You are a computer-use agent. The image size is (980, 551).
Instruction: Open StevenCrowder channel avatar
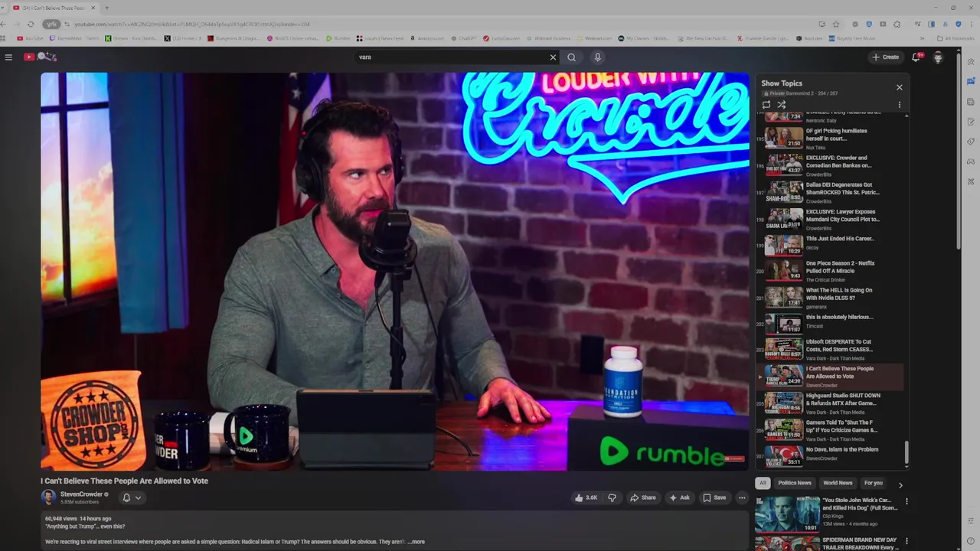click(x=48, y=497)
